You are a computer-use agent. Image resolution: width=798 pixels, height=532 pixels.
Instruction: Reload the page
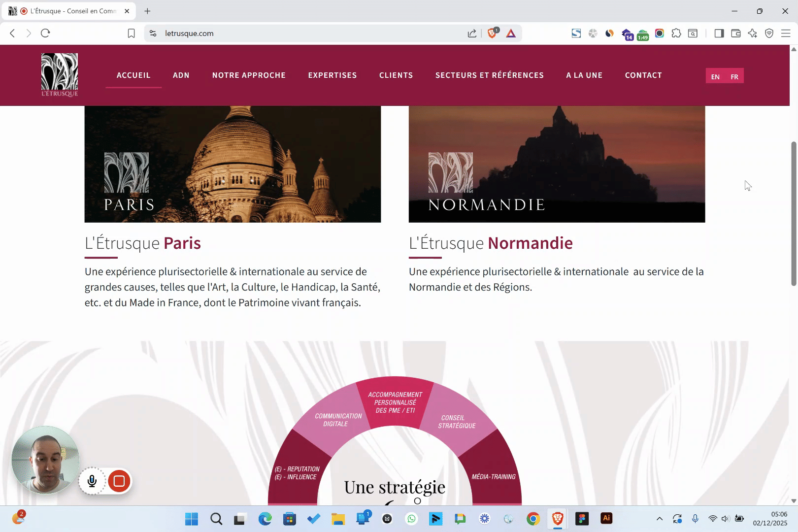[x=45, y=33]
